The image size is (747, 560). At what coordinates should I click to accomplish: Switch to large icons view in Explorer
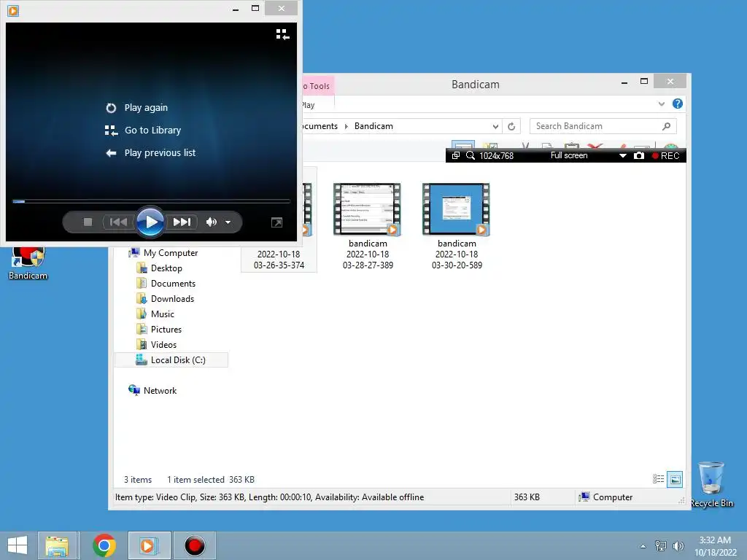tap(675, 479)
